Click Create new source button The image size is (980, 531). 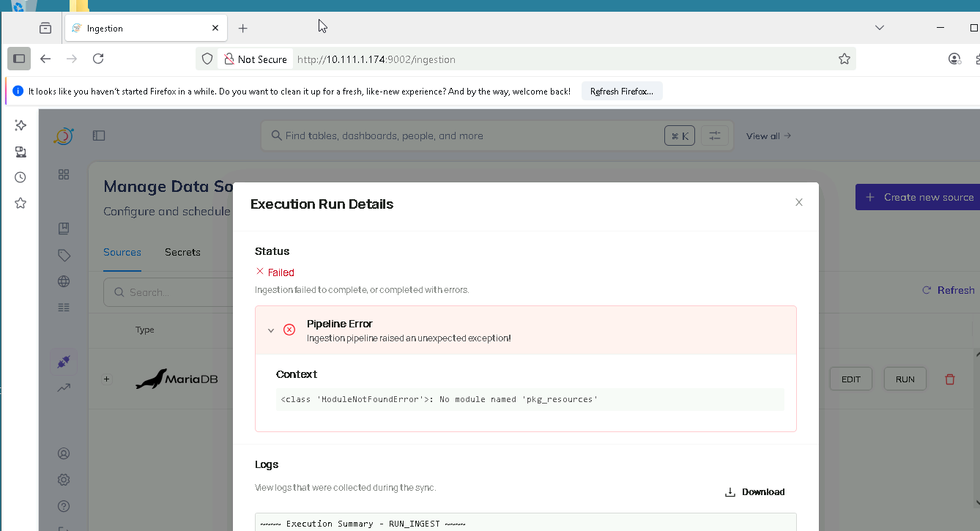pos(919,197)
